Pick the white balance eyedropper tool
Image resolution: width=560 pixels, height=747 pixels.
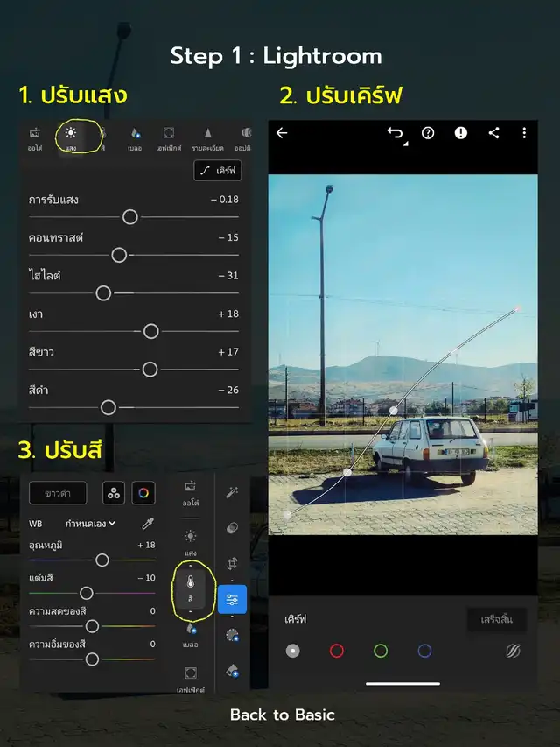149,524
